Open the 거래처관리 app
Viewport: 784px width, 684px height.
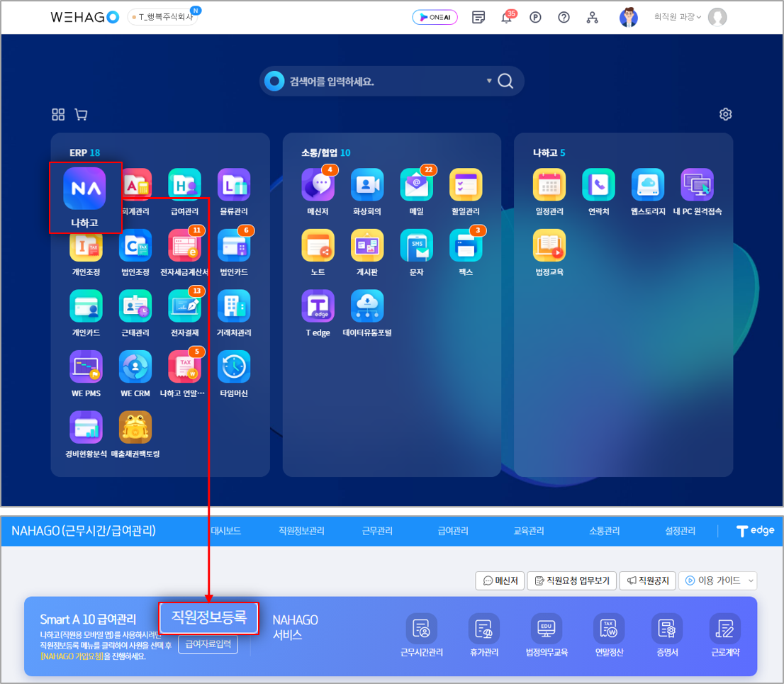click(x=234, y=306)
